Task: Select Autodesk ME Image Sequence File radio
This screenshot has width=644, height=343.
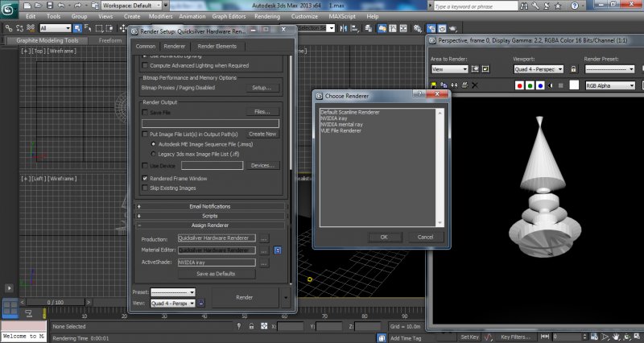Action: point(153,144)
